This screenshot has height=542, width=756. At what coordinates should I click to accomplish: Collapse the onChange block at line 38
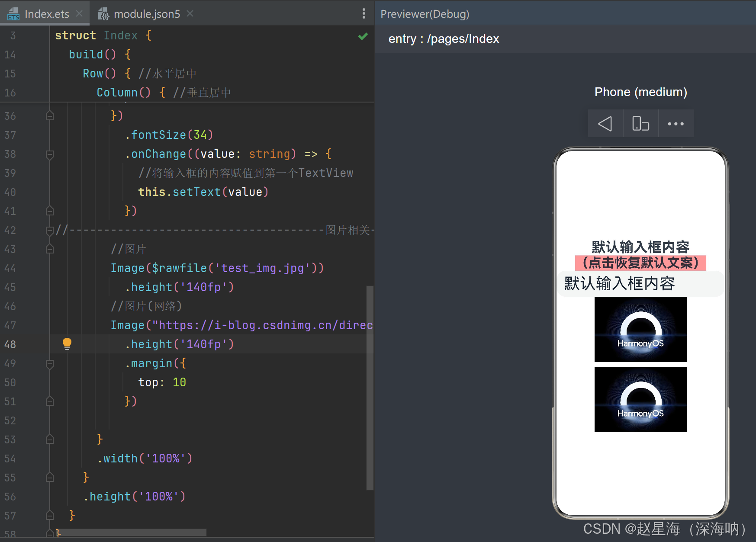point(50,154)
